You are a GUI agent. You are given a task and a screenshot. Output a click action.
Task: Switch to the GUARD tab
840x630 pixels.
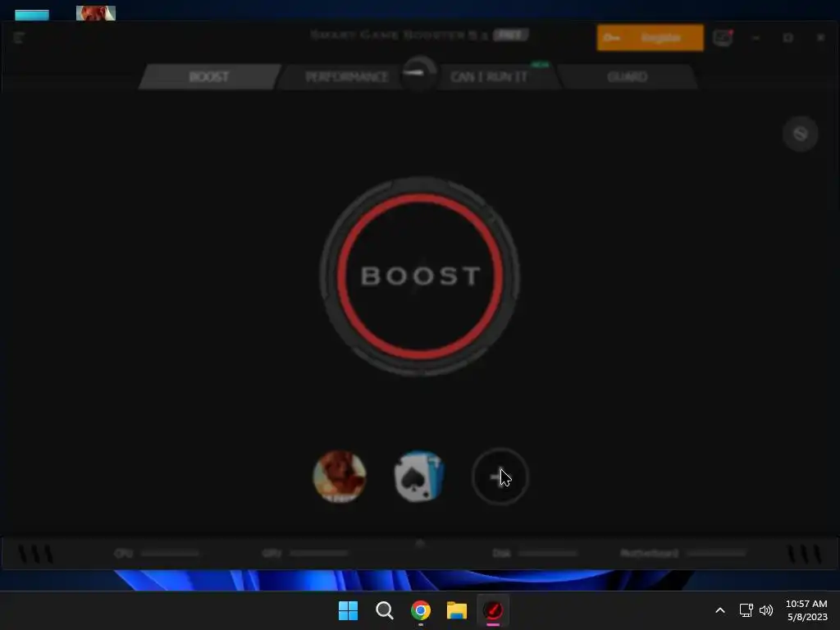(x=627, y=76)
